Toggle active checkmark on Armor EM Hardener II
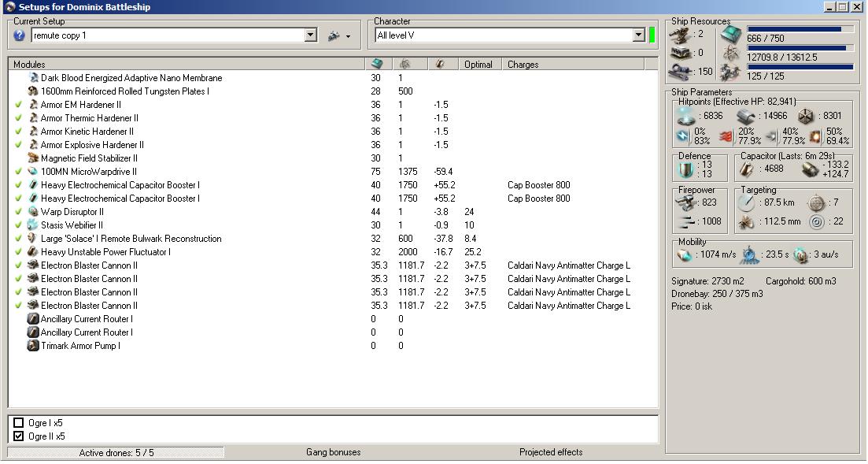 click(x=18, y=105)
